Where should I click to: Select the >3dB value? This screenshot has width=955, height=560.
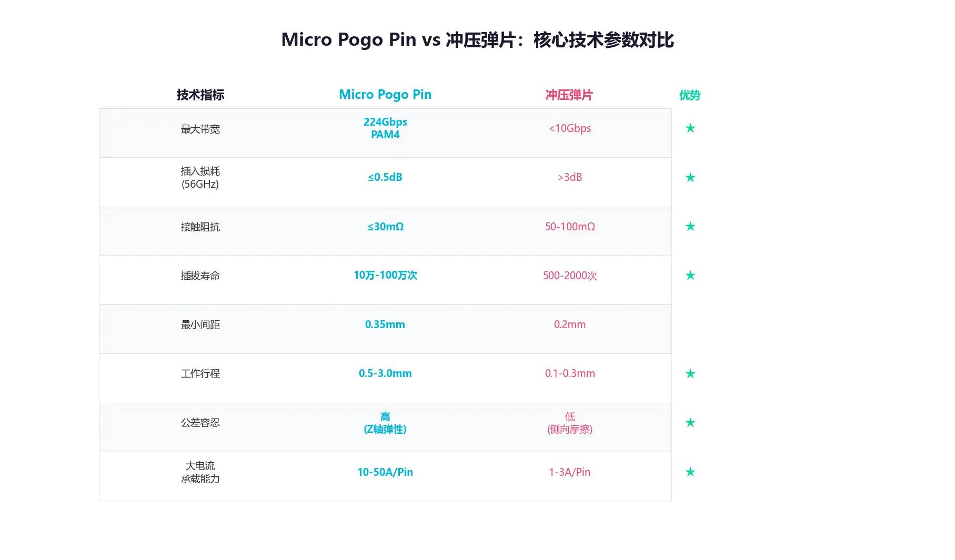[570, 177]
